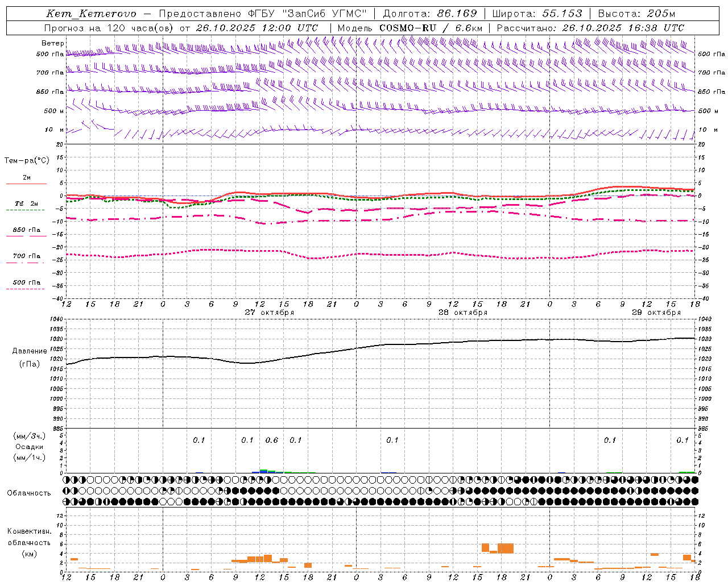Image resolution: width=728 pixels, height=582 pixels.
Task: Click the 27 октября date label
Action: tap(270, 313)
